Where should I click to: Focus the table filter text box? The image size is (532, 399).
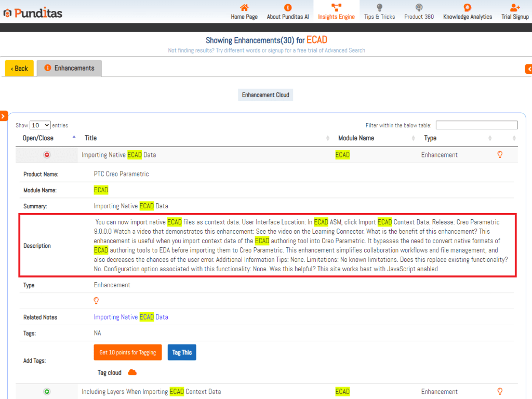[x=476, y=125]
